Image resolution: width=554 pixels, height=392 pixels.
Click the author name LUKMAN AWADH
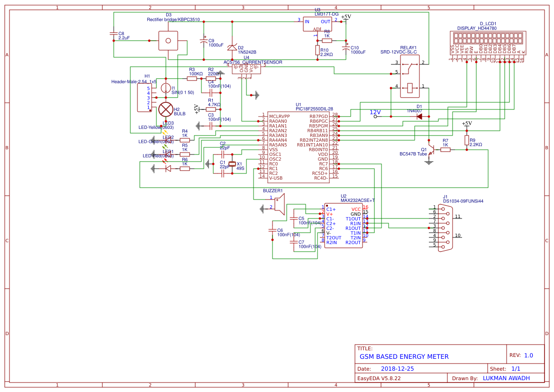(x=506, y=378)
